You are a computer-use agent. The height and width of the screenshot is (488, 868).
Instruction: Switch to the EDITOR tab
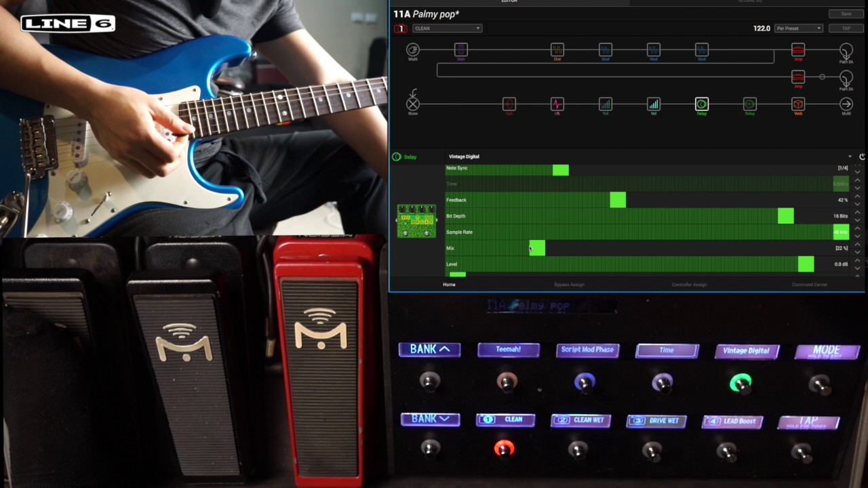pyautogui.click(x=509, y=2)
